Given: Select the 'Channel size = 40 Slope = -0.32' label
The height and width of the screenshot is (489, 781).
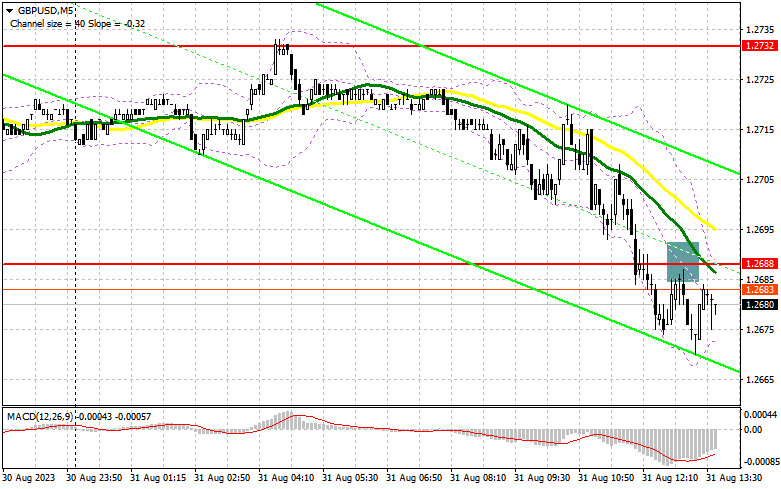Looking at the screenshot, I should pos(78,23).
